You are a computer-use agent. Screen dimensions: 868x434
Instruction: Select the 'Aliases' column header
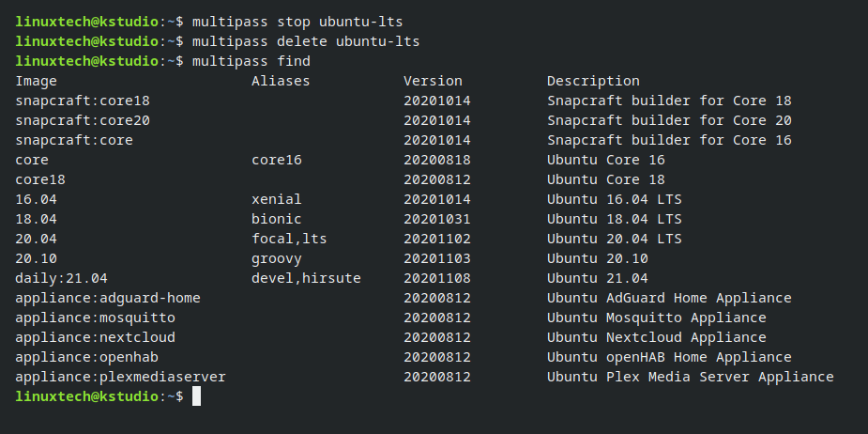click(x=281, y=81)
